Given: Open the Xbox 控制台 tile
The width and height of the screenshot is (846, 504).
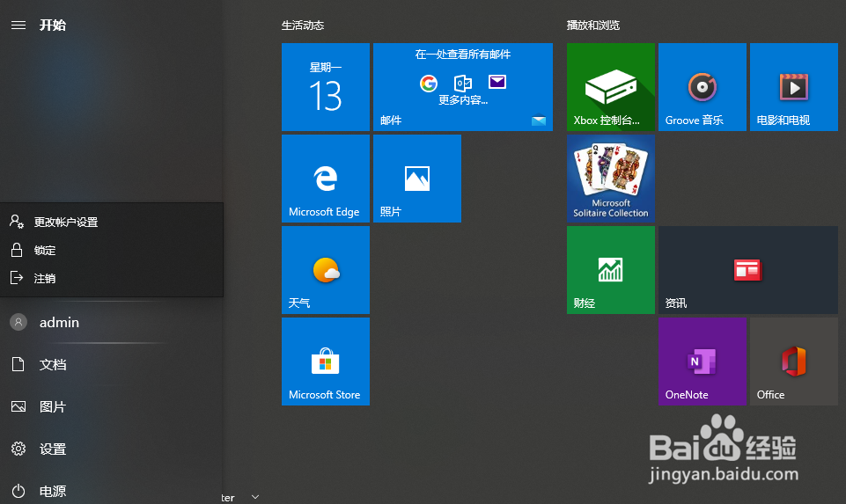Looking at the screenshot, I should (611, 87).
